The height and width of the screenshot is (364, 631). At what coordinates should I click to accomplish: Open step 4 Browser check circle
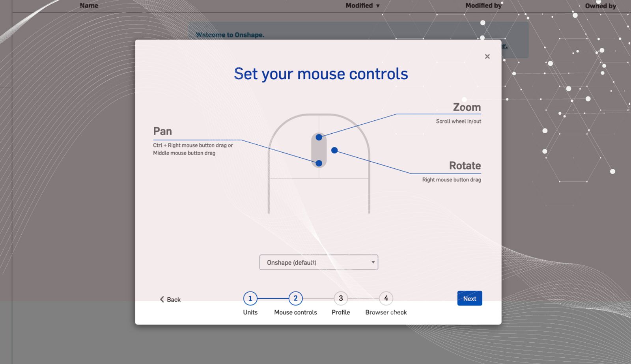pyautogui.click(x=386, y=299)
